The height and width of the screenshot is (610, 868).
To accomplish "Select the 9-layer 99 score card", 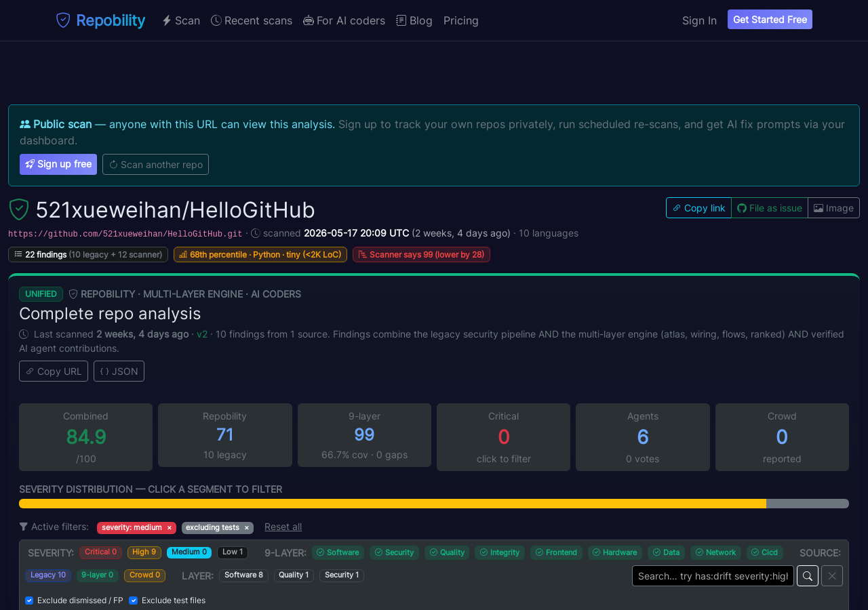I will coord(364,435).
